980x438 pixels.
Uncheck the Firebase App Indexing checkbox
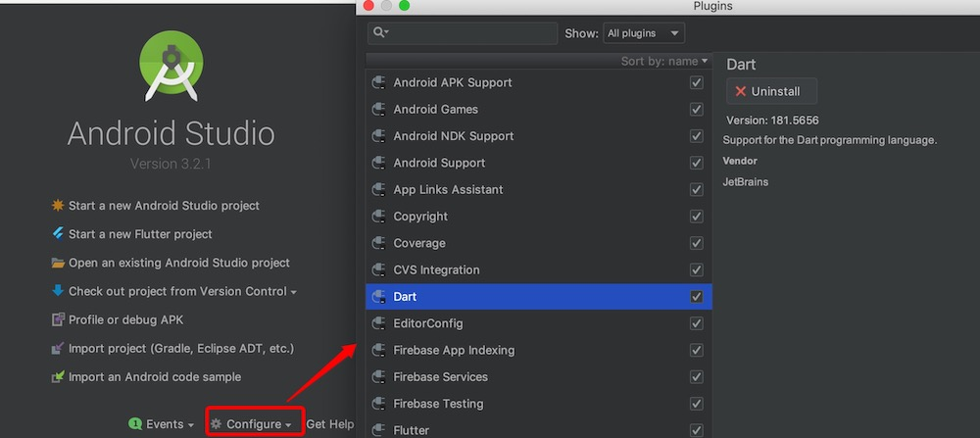click(x=696, y=351)
